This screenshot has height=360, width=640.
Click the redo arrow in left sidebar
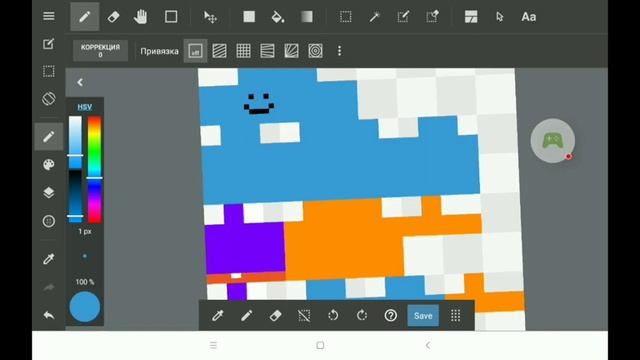49,287
